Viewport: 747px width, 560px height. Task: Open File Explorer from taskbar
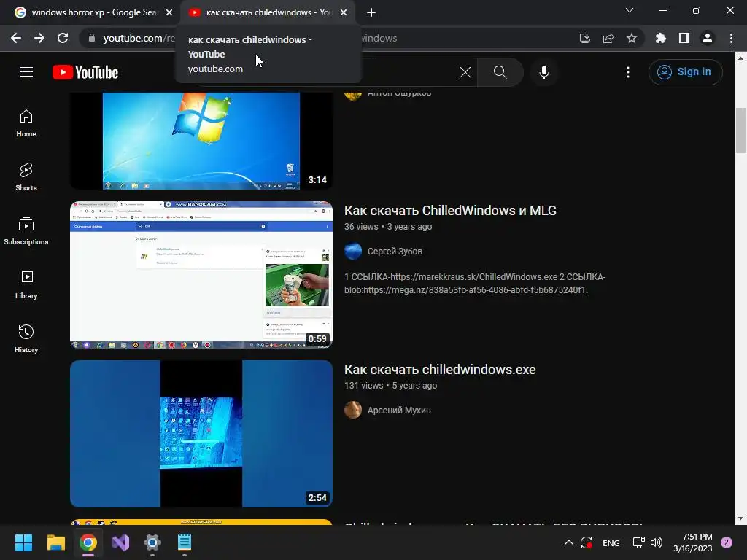(x=55, y=542)
